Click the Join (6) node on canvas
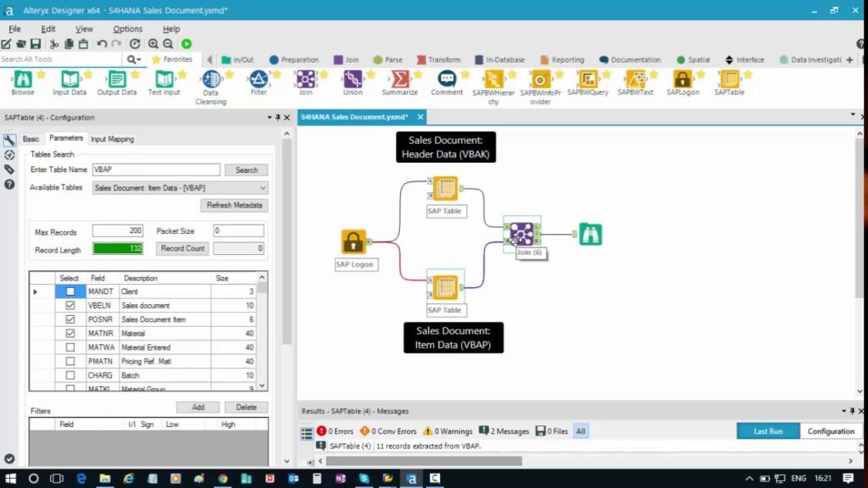The width and height of the screenshot is (868, 488). (521, 234)
